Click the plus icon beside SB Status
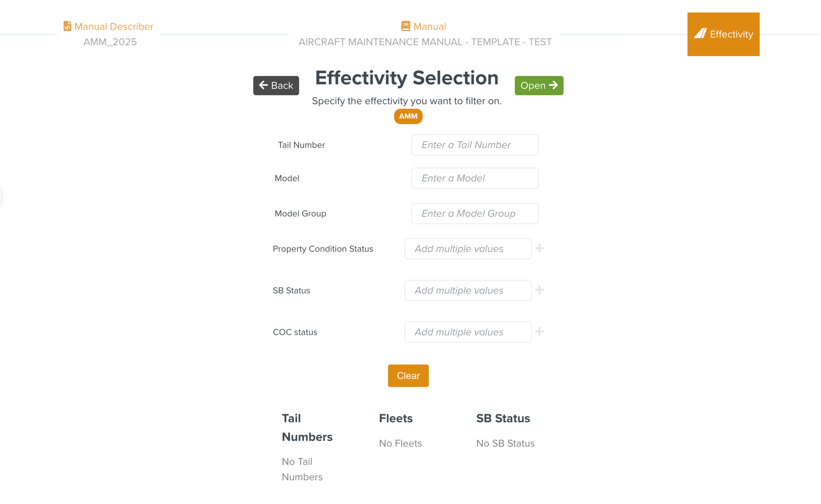This screenshot has height=504, width=821. (x=539, y=290)
